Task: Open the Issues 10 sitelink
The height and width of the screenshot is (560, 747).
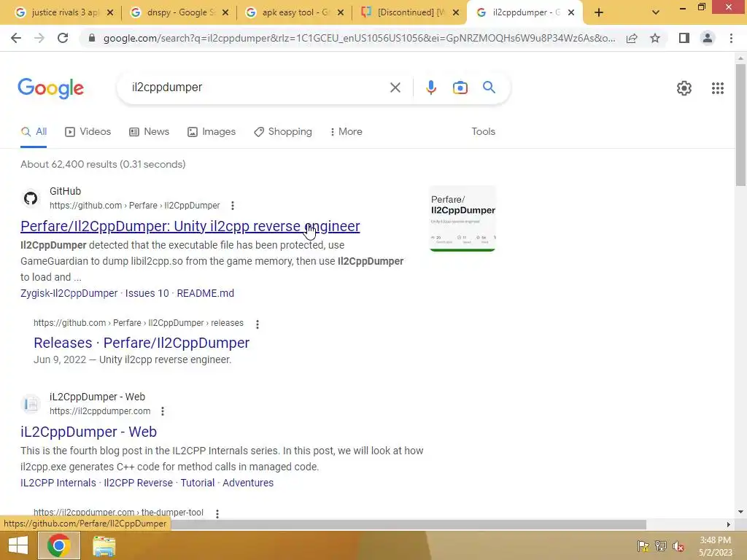Action: point(147,293)
